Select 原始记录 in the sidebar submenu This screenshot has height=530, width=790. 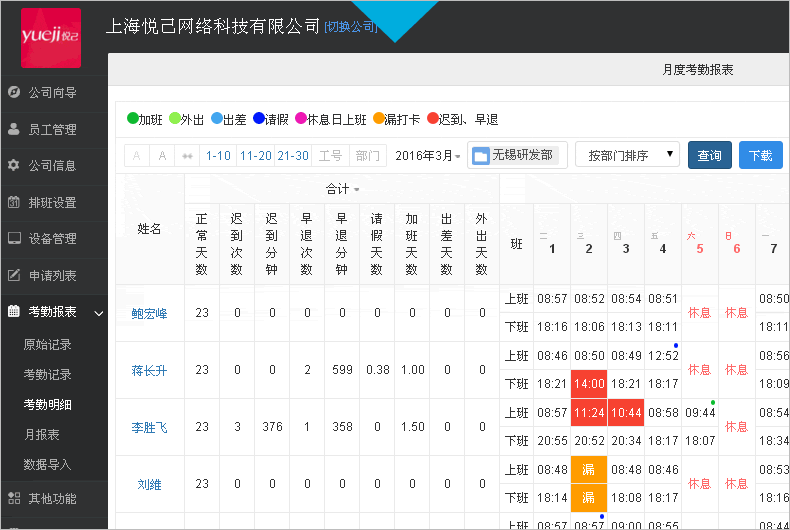click(x=47, y=344)
